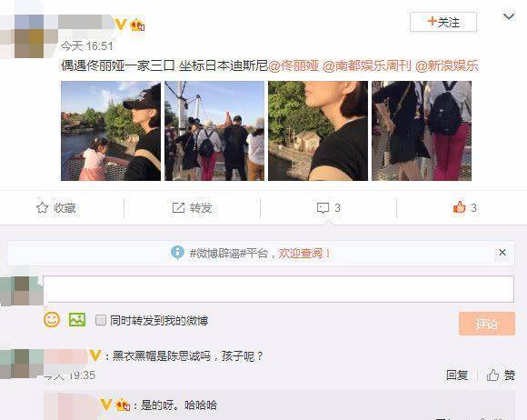
Task: Open the @新浪娱乐 mention link
Action: point(447,65)
